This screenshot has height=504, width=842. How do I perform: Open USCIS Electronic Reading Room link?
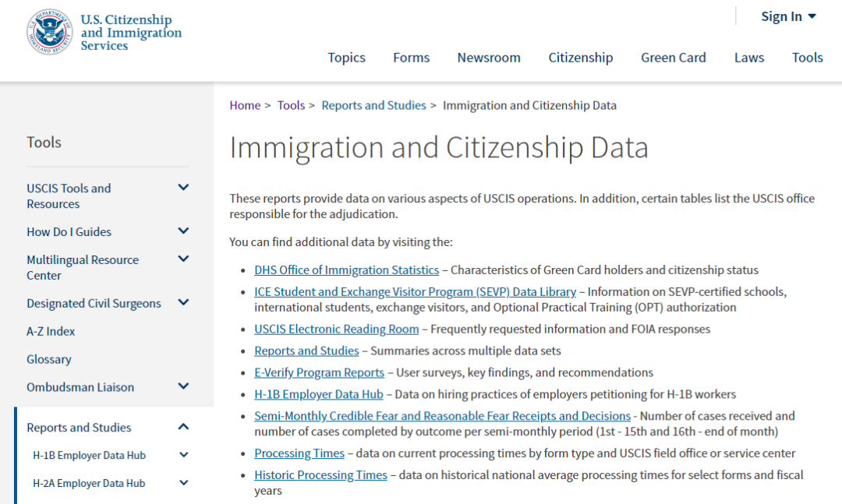337,329
